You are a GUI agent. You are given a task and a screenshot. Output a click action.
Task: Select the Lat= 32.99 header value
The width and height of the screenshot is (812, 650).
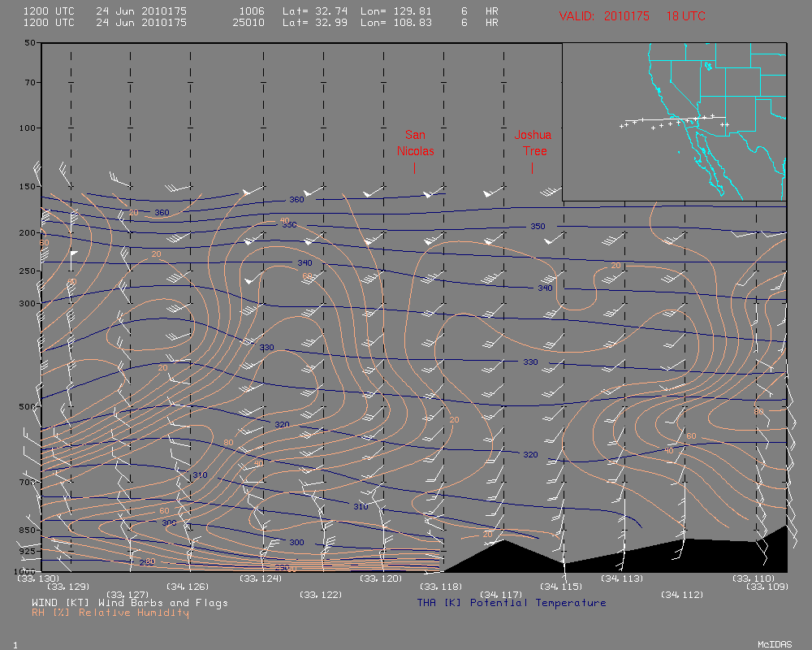pyautogui.click(x=315, y=22)
